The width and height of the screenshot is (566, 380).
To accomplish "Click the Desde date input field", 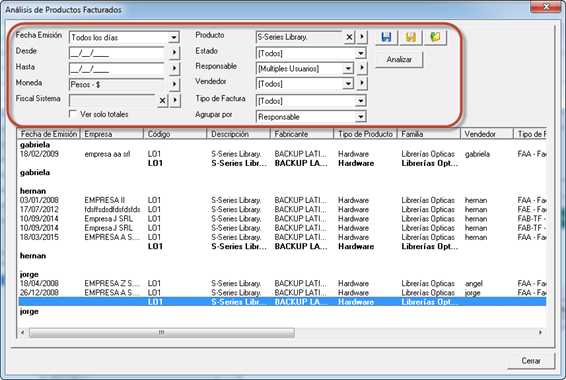I will [x=116, y=53].
